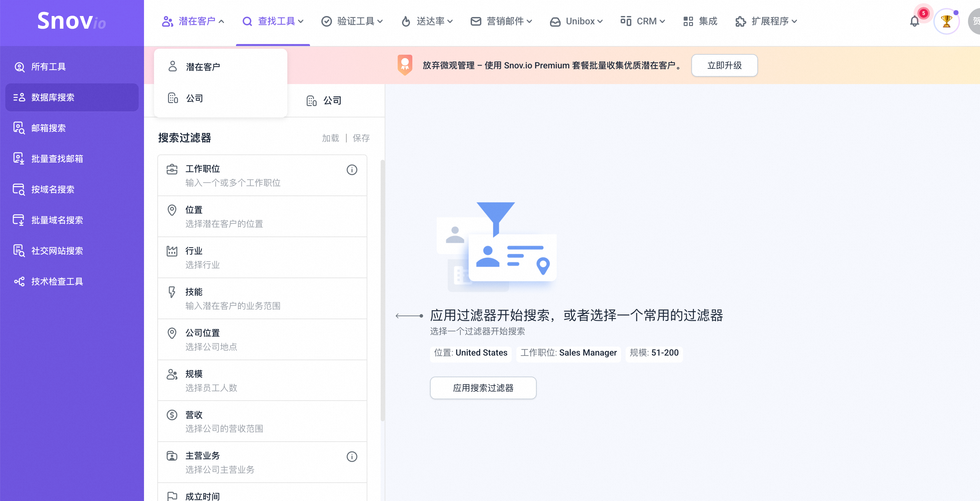The width and height of the screenshot is (980, 501).
Task: Open 技术检查工具 in the sidebar
Action: (72, 281)
